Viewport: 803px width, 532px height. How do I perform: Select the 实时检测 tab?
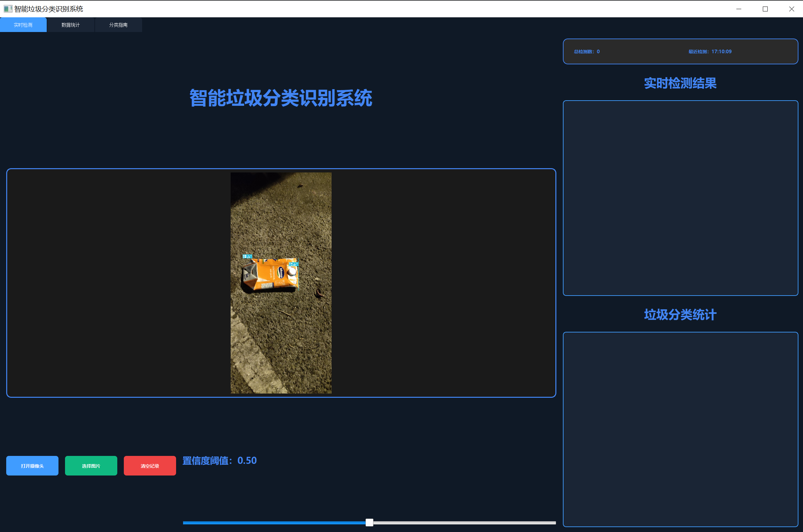[23, 24]
